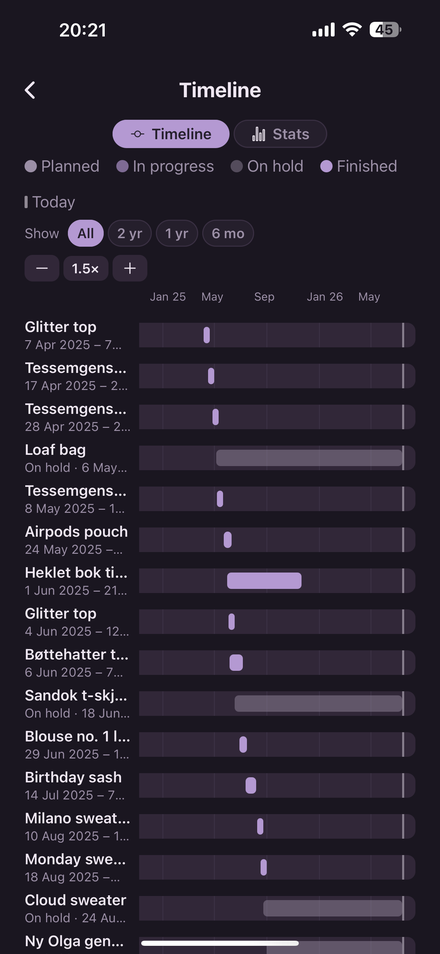This screenshot has width=440, height=954.
Task: Select the 1 yr range filter
Action: click(177, 234)
